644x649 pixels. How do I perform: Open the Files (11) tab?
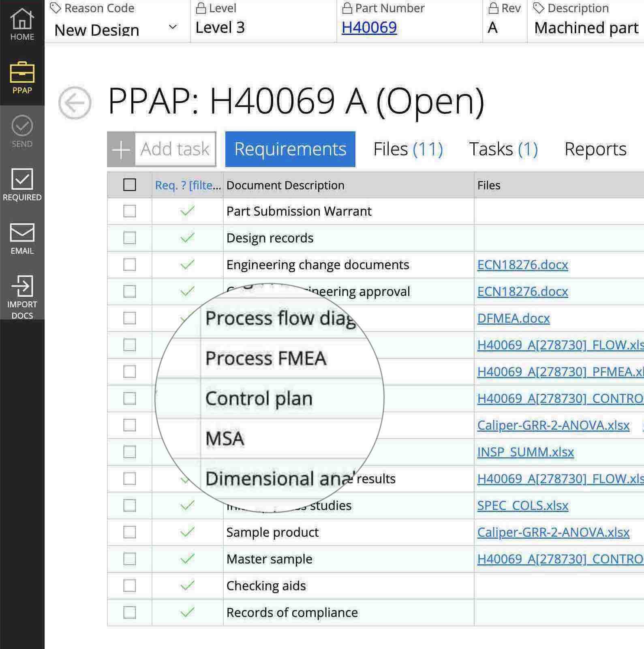click(408, 149)
